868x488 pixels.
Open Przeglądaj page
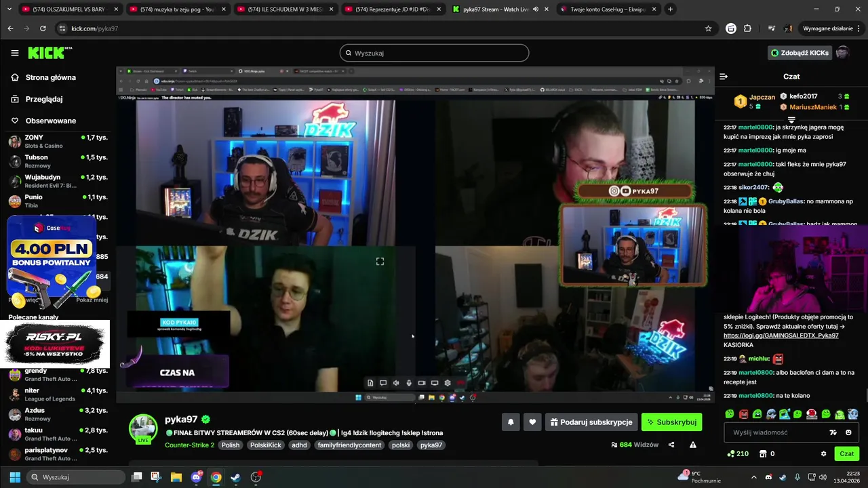click(37, 99)
